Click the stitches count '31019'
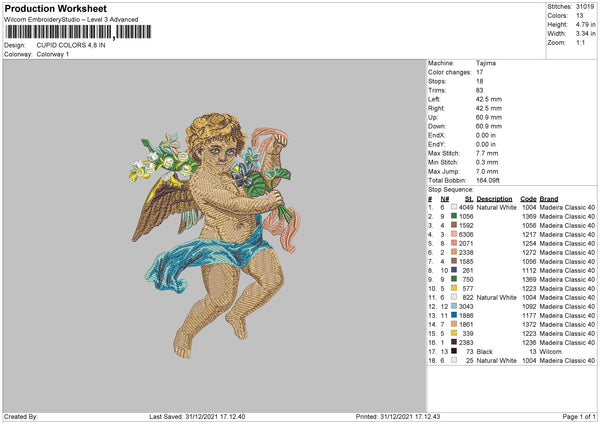This screenshot has height=424, width=600. coord(585,7)
